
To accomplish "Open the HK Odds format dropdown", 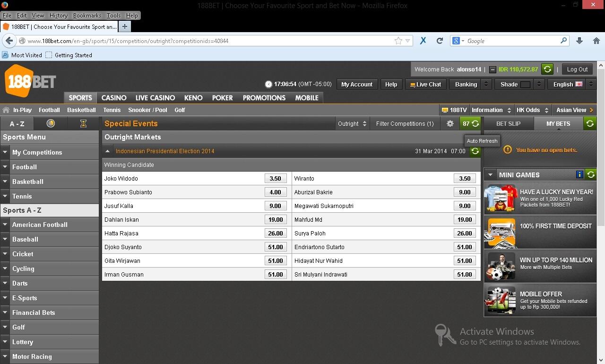I will tap(533, 110).
